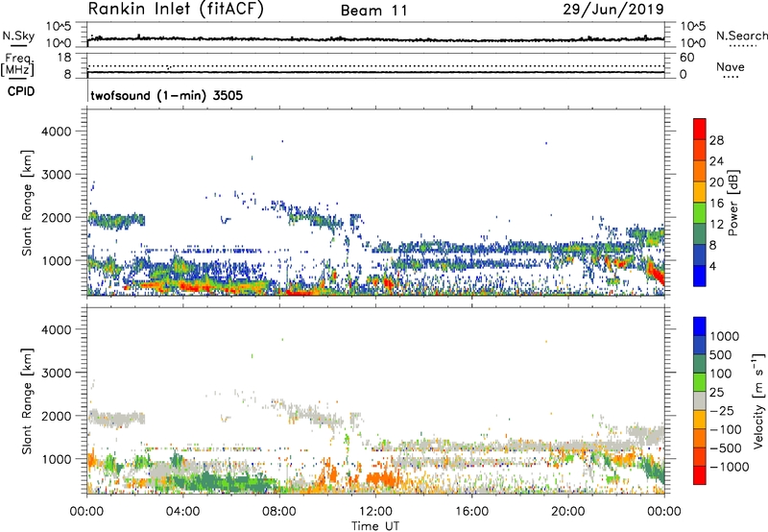Pick the Power colorbar segment between 24 and 28
The width and height of the screenshot is (768, 532).
(x=700, y=150)
